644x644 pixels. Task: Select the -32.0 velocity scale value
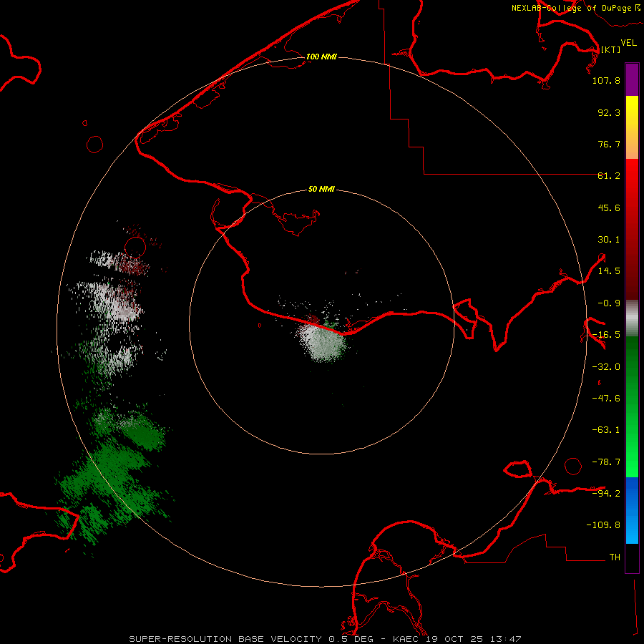click(606, 367)
